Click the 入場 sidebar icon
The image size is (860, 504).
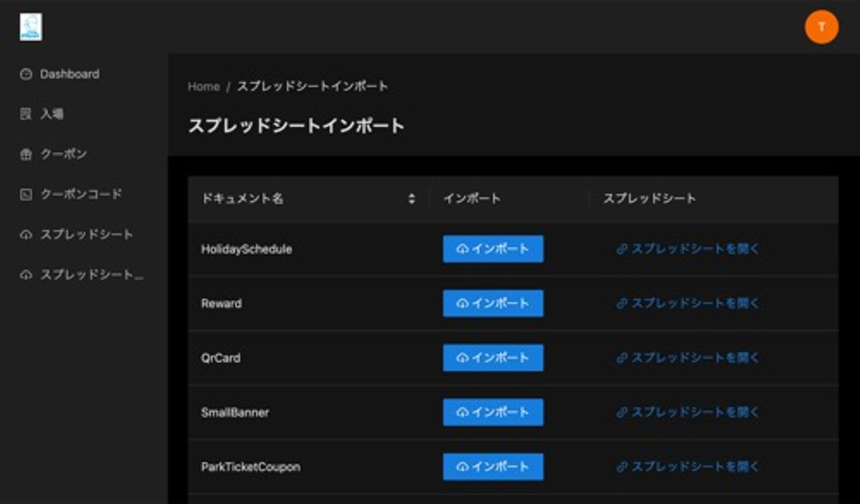(x=26, y=114)
